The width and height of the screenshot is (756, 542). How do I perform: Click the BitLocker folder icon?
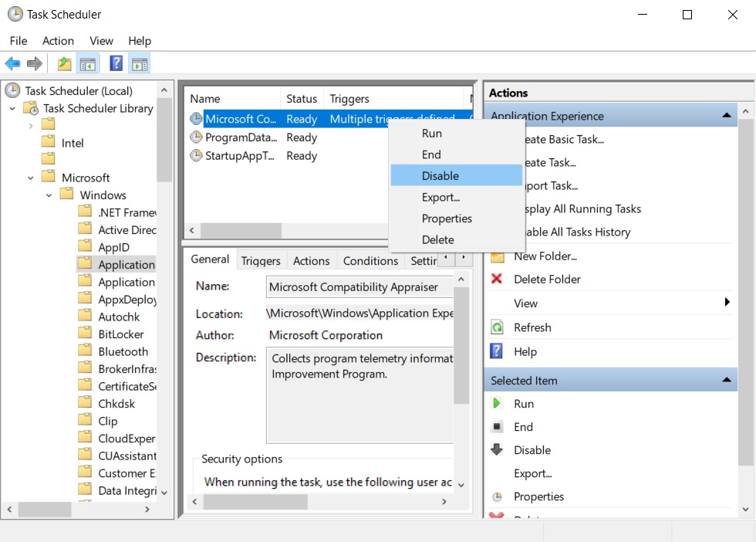point(85,333)
